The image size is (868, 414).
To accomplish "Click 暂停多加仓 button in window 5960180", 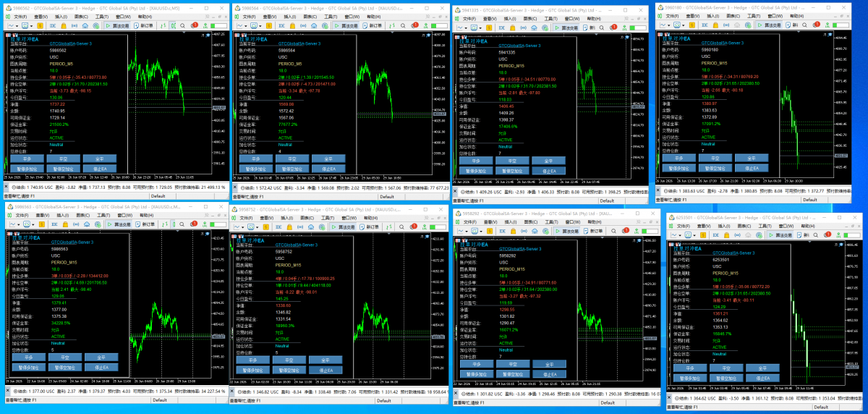I will click(x=681, y=167).
